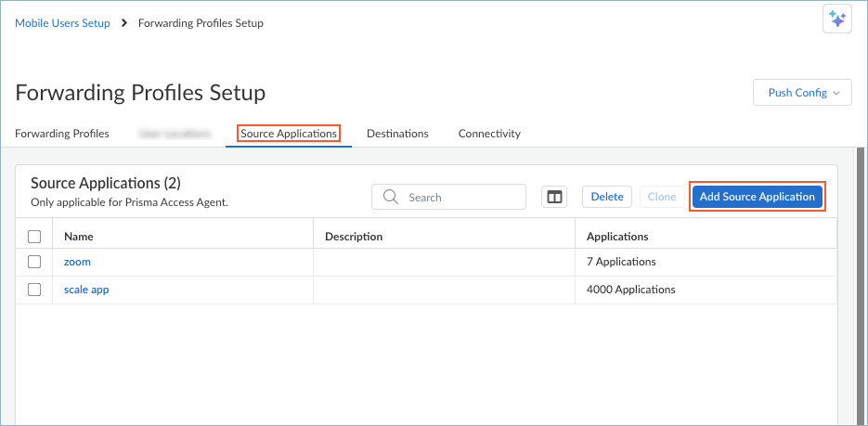
Task: Navigate to Mobile Users Setup breadcrumb
Action: pyautogui.click(x=62, y=23)
